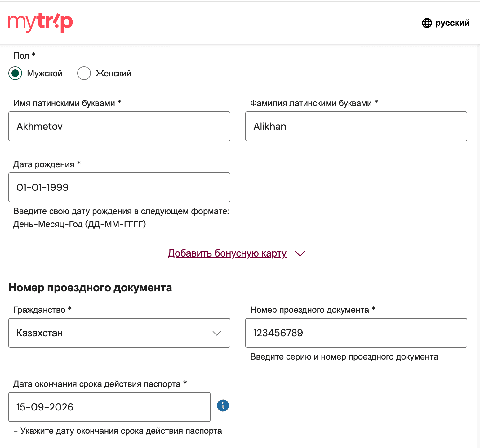Click the first name field containing Akhmetov
The image size is (480, 448).
coord(119,126)
